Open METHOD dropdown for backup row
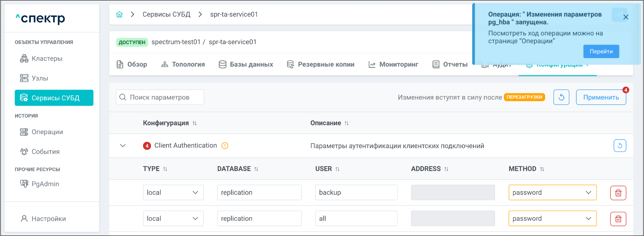The width and height of the screenshot is (644, 236). 552,193
